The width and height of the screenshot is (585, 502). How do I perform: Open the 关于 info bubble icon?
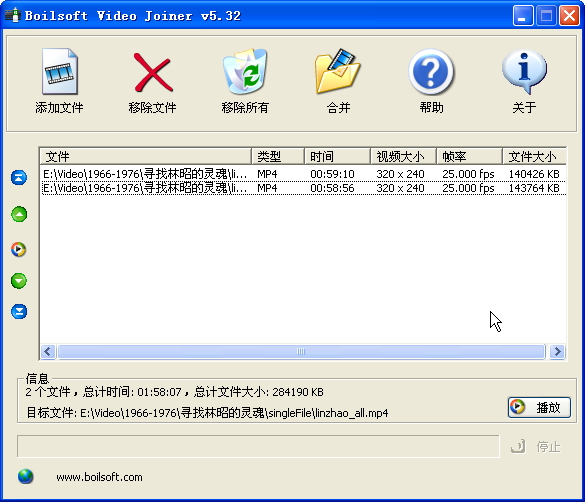[524, 71]
